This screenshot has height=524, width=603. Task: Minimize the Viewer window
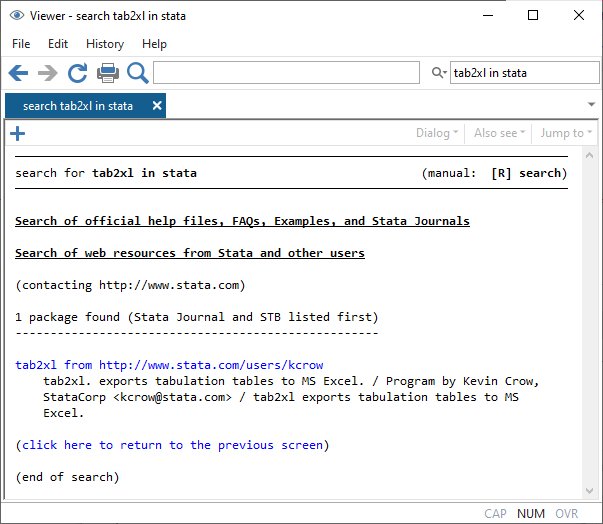488,15
